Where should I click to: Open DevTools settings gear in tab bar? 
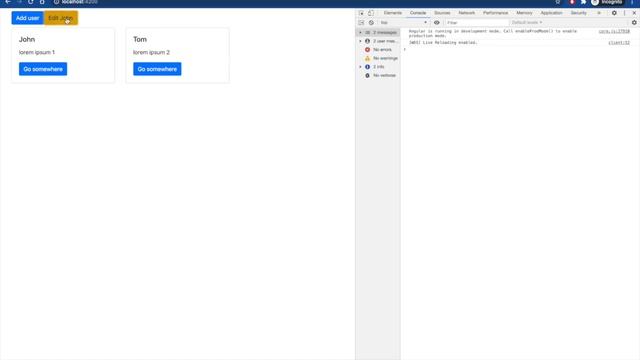click(614, 13)
